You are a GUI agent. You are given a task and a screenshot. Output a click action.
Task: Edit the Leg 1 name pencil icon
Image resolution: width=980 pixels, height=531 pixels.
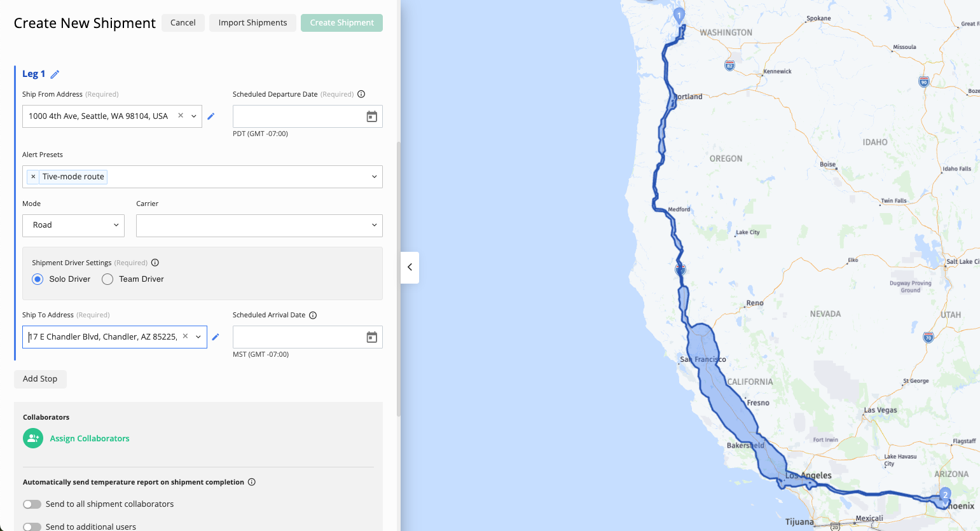pyautogui.click(x=55, y=74)
